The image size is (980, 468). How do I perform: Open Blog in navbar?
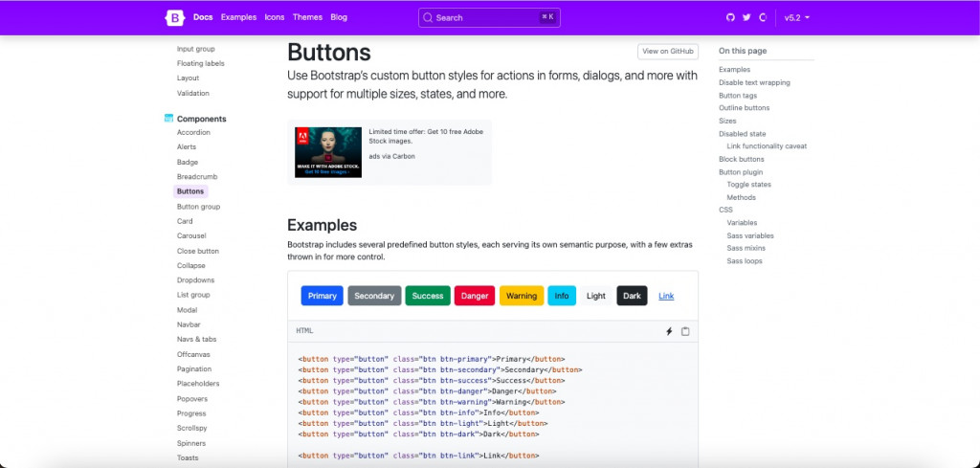[x=339, y=17]
